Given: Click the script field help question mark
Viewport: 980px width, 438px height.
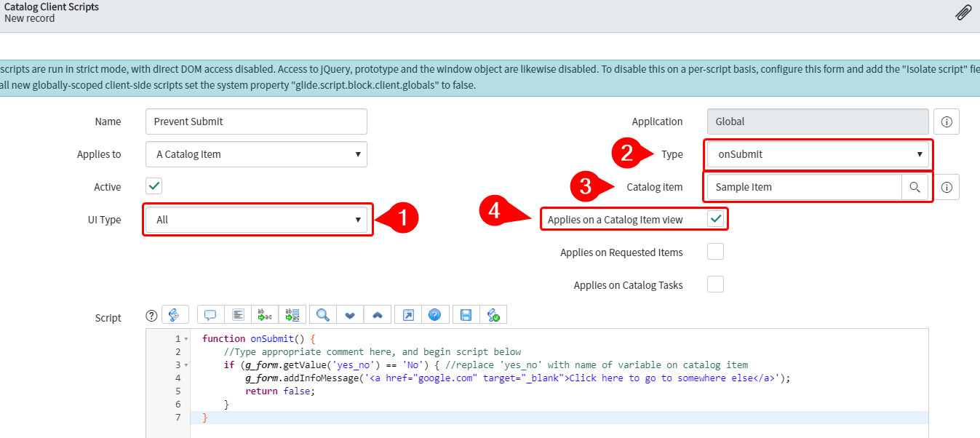Looking at the screenshot, I should 151,315.
